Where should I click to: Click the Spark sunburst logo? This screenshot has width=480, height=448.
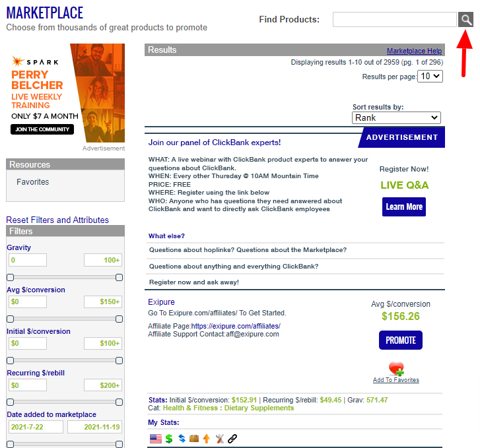(x=18, y=61)
